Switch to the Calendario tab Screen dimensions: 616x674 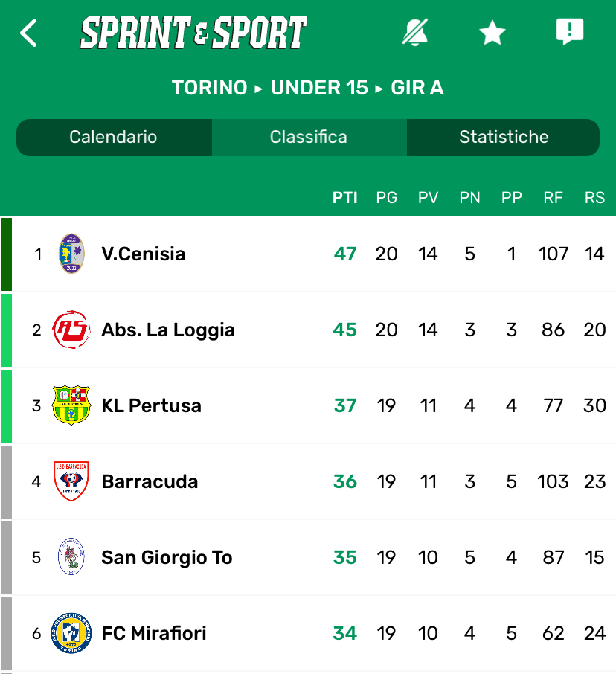(113, 137)
